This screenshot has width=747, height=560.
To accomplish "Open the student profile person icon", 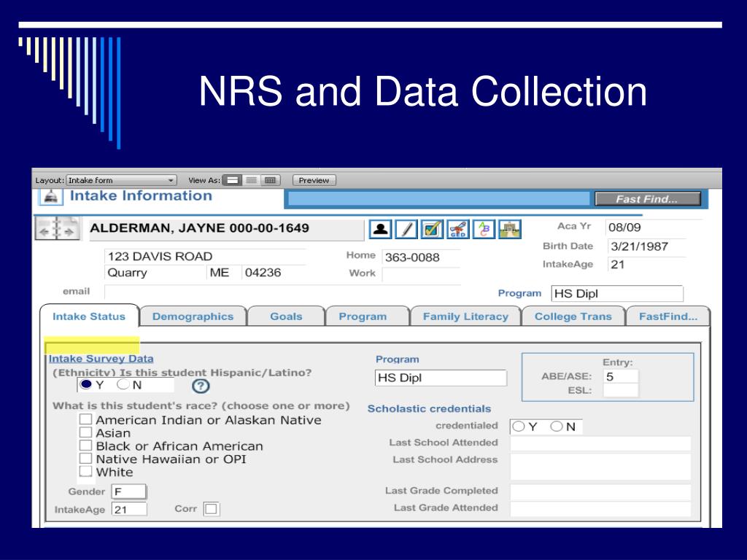I will point(381,229).
